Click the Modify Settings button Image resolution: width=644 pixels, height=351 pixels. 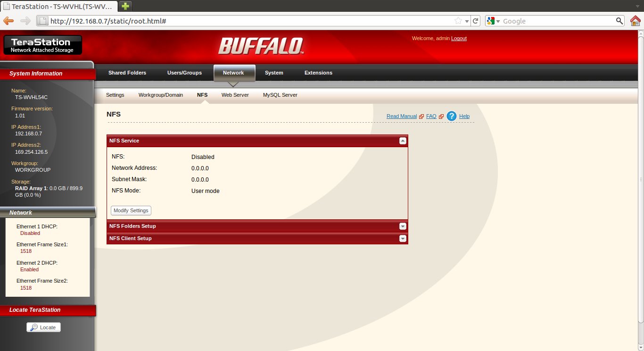pos(131,210)
